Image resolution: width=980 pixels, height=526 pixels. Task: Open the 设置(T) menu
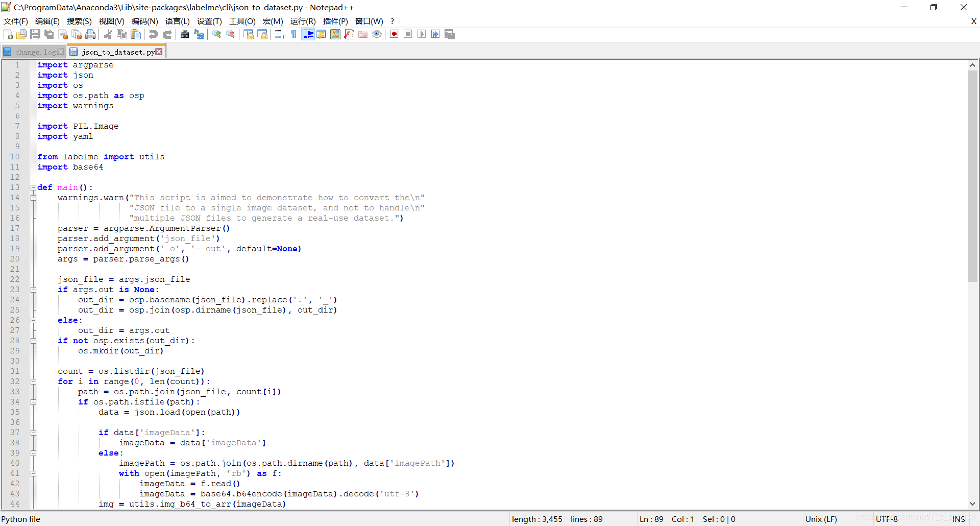tap(209, 21)
